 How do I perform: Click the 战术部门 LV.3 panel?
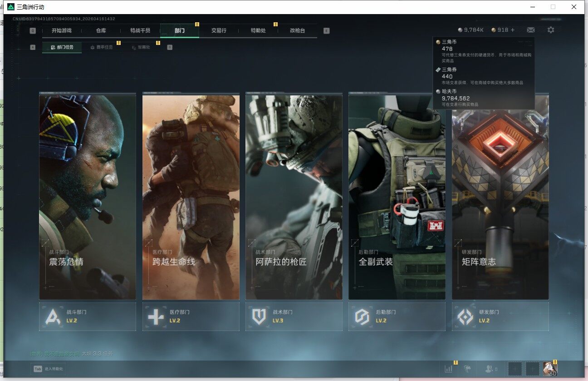pyautogui.click(x=294, y=317)
